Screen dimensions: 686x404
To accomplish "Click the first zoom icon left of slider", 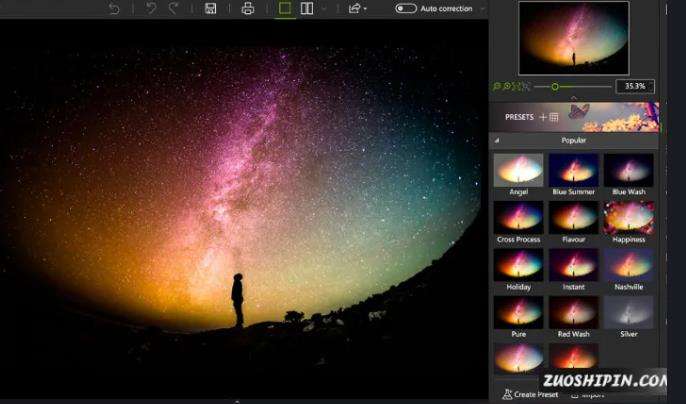I will [497, 87].
